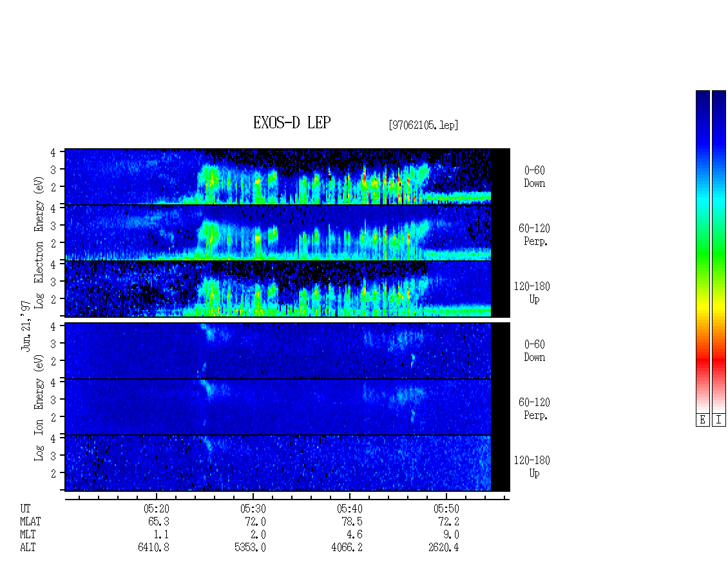Click the Log Electron Energy (eV) axis label
728x564 pixels.
(39, 242)
